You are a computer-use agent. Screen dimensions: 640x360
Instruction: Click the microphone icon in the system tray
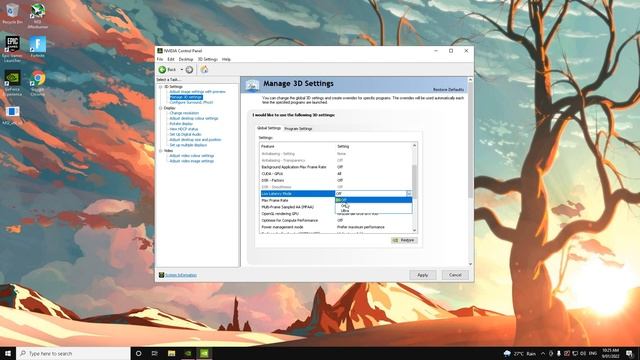point(559,353)
